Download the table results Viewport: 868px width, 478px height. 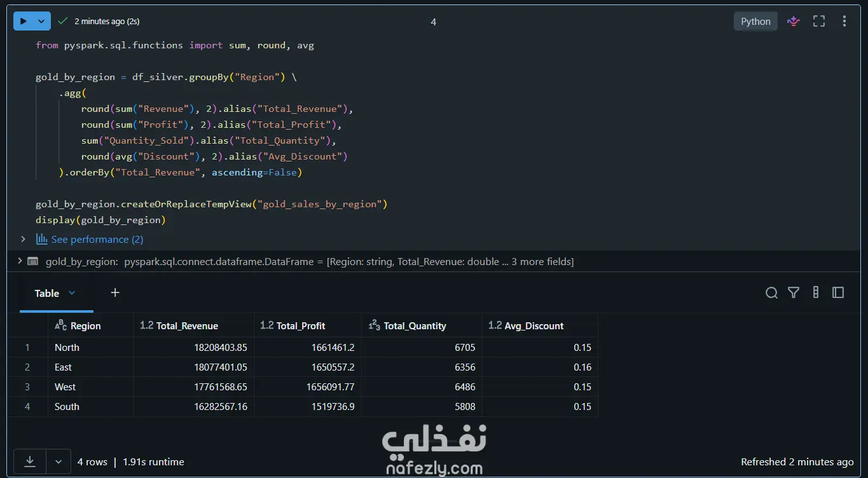point(30,461)
